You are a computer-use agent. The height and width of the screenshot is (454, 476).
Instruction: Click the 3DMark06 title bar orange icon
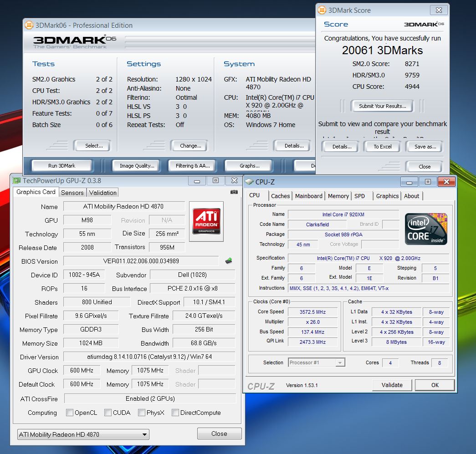29,25
